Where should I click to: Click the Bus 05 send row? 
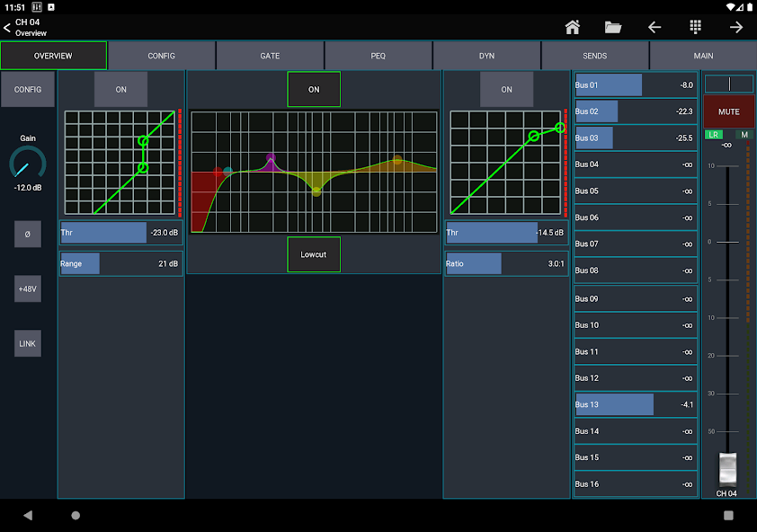click(x=636, y=191)
